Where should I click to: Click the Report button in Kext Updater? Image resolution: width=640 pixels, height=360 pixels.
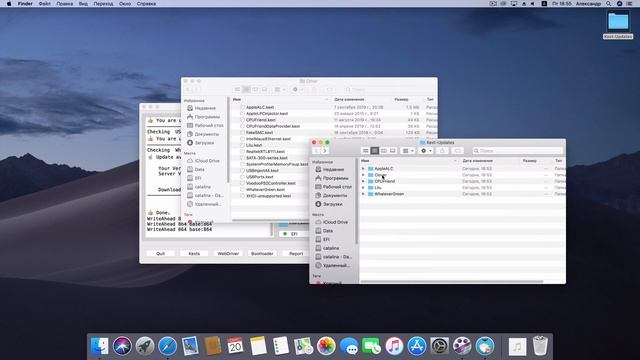click(x=296, y=253)
